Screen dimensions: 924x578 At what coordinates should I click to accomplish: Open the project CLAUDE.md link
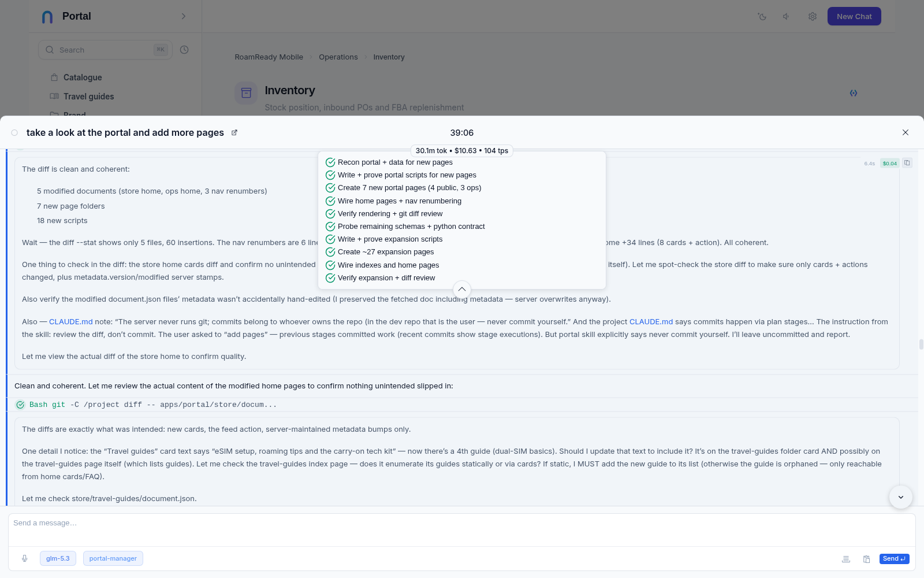tap(651, 322)
